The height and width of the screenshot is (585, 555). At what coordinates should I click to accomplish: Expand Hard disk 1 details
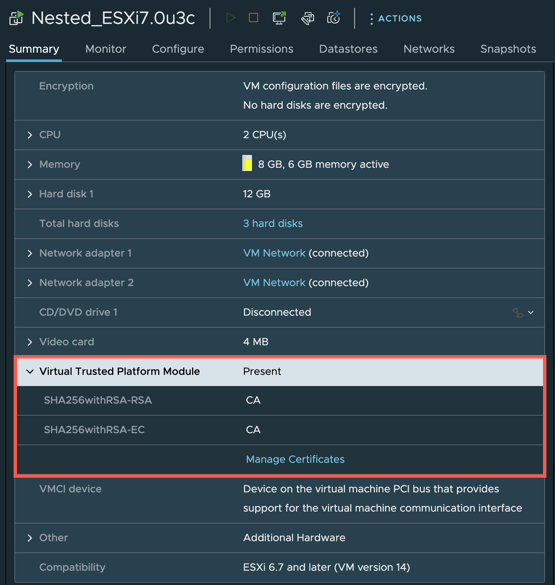(30, 194)
